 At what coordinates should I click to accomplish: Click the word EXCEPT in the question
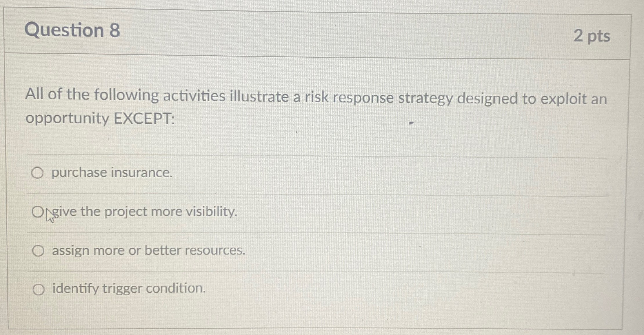(x=145, y=118)
